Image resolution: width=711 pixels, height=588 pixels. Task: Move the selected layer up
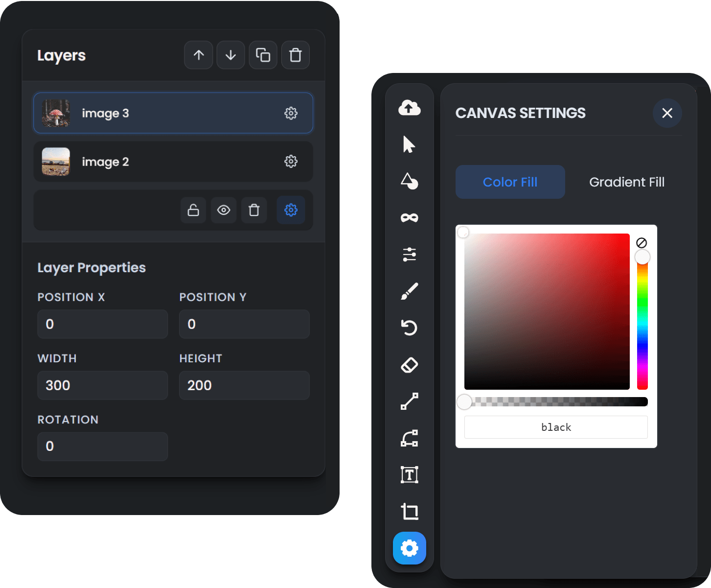tap(198, 55)
